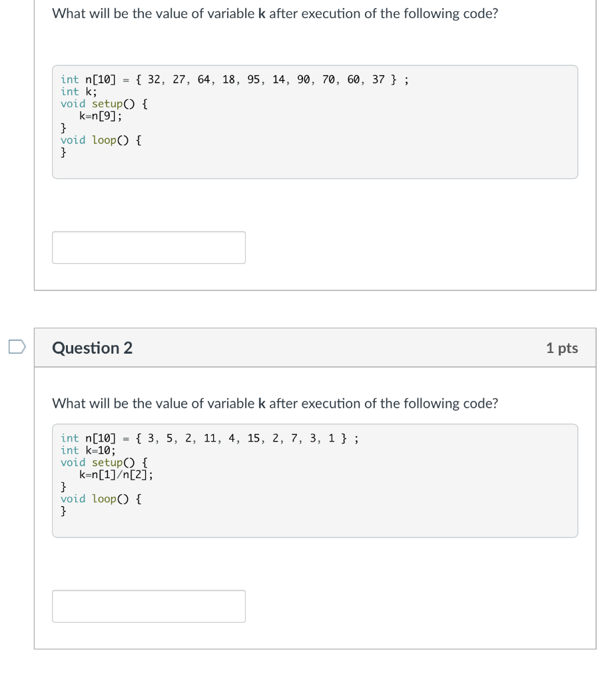Click the k=n[9]; statement

(101, 116)
